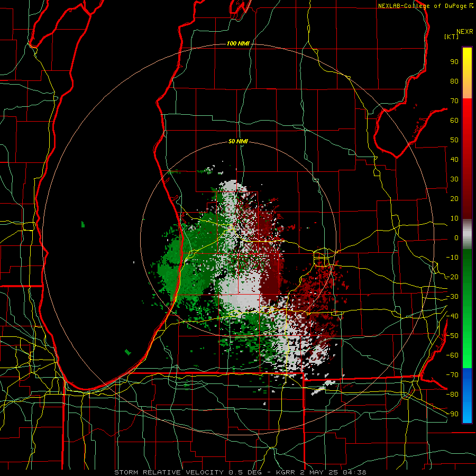This screenshot has height=476, width=476.
Task: Click the NEXLAB-College of DuPage watermark text
Action: click(425, 6)
